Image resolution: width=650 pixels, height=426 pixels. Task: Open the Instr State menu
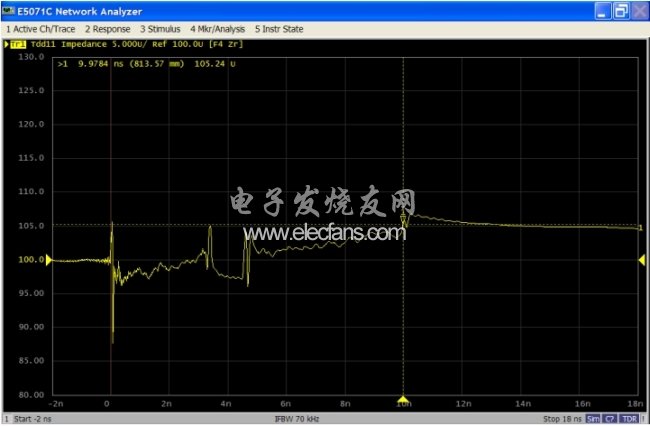point(279,29)
